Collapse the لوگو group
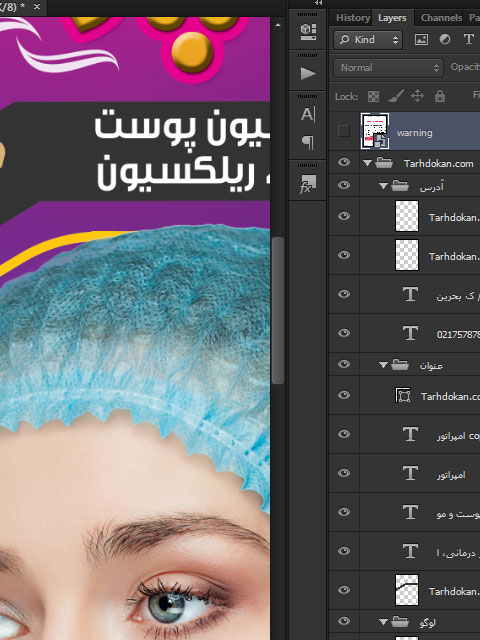This screenshot has height=640, width=480. [383, 622]
